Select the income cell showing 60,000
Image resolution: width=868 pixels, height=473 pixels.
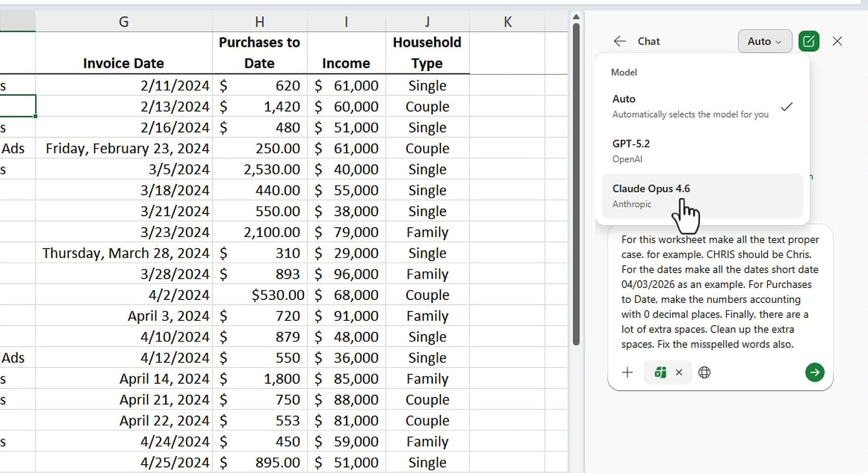click(346, 106)
